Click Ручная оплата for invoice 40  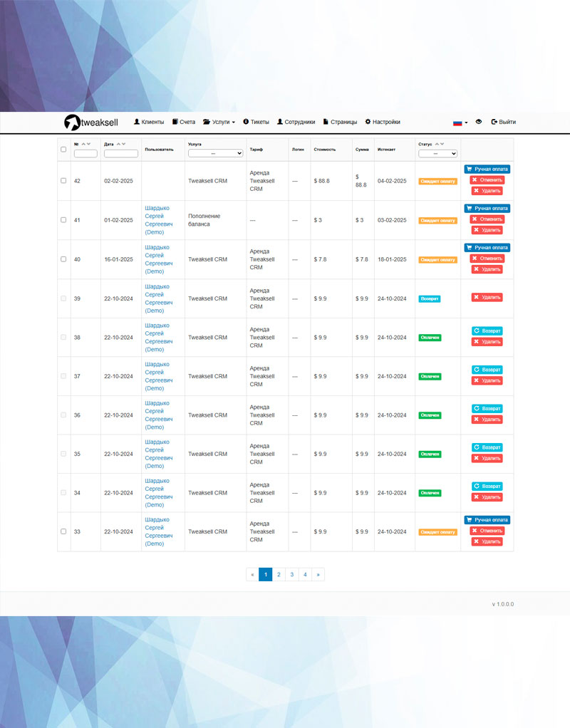[x=487, y=247]
